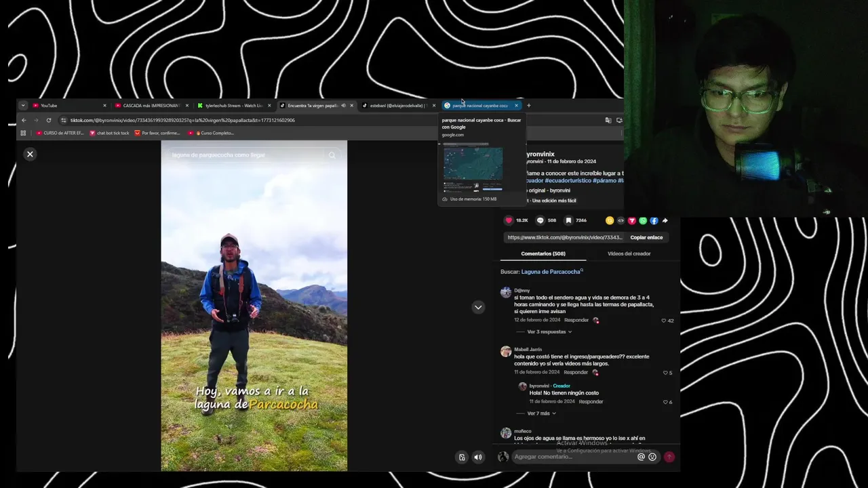Close the YouTube browser tab

click(104, 106)
